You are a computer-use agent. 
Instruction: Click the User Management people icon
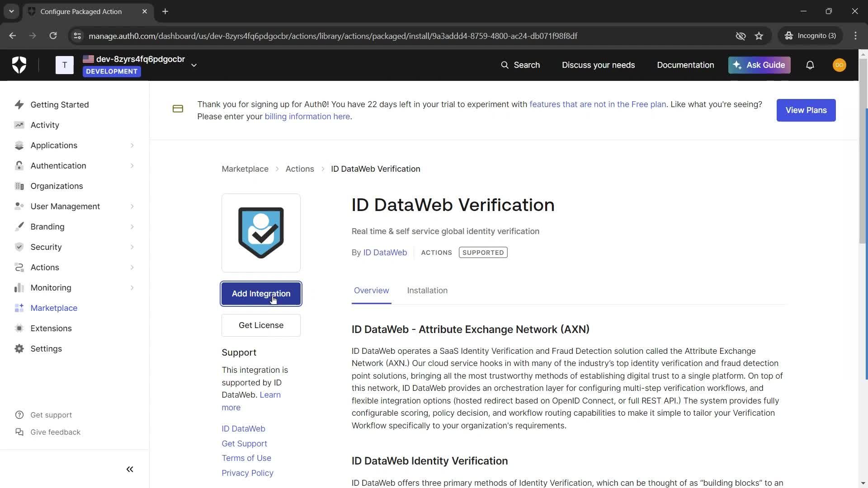pos(19,206)
